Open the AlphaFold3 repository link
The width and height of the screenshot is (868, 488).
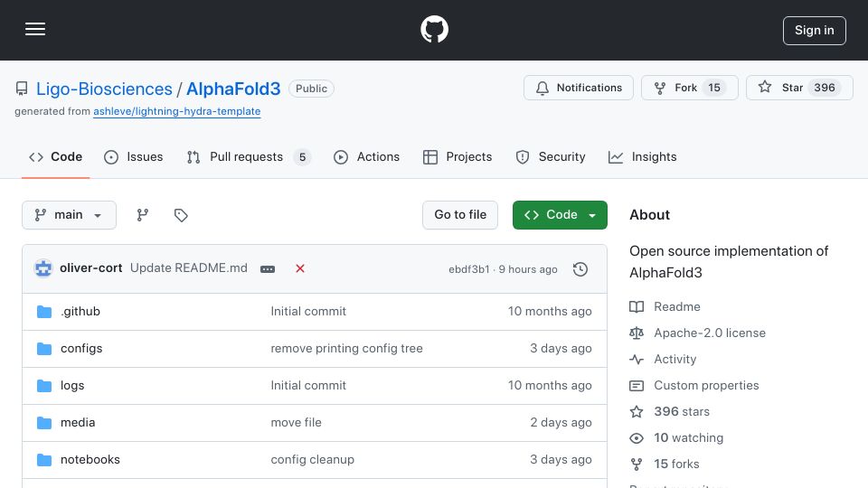233,89
